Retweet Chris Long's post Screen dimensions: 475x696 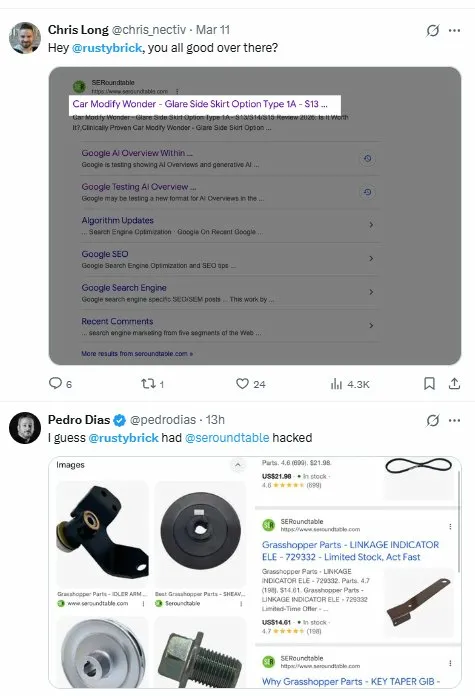coord(148,384)
